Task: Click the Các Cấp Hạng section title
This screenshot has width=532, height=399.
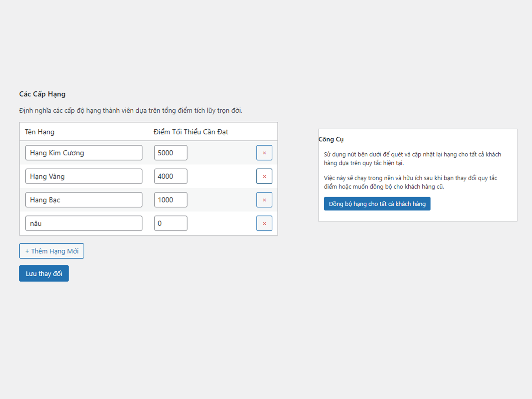Action: point(42,94)
